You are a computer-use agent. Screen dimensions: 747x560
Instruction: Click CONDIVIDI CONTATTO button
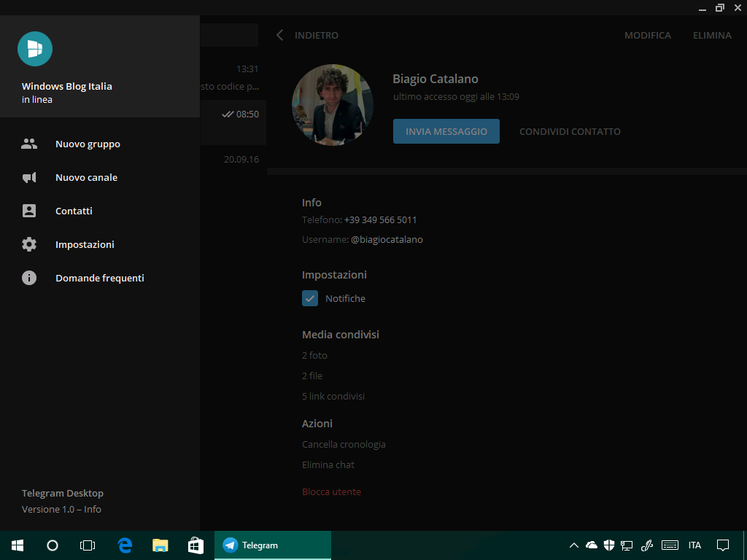[x=570, y=131]
